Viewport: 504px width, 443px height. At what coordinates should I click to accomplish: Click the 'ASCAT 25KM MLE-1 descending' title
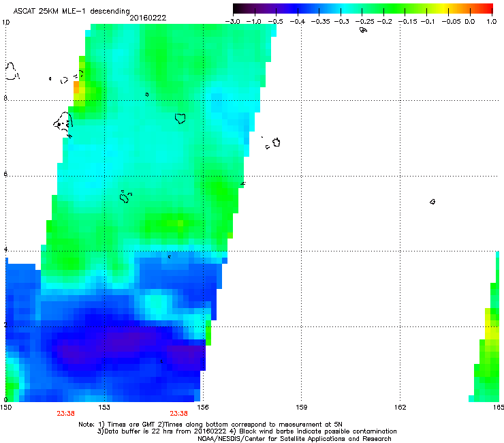(72, 12)
